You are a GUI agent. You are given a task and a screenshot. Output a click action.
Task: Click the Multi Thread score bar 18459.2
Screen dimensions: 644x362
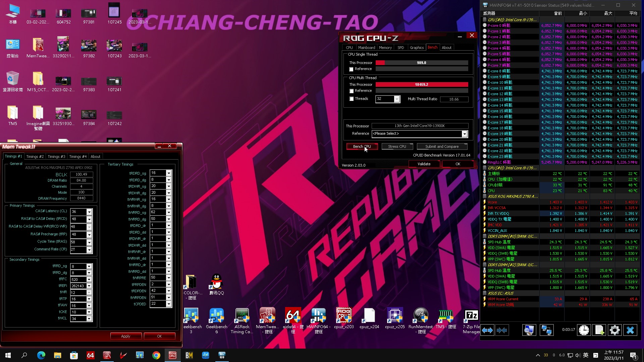(x=422, y=84)
